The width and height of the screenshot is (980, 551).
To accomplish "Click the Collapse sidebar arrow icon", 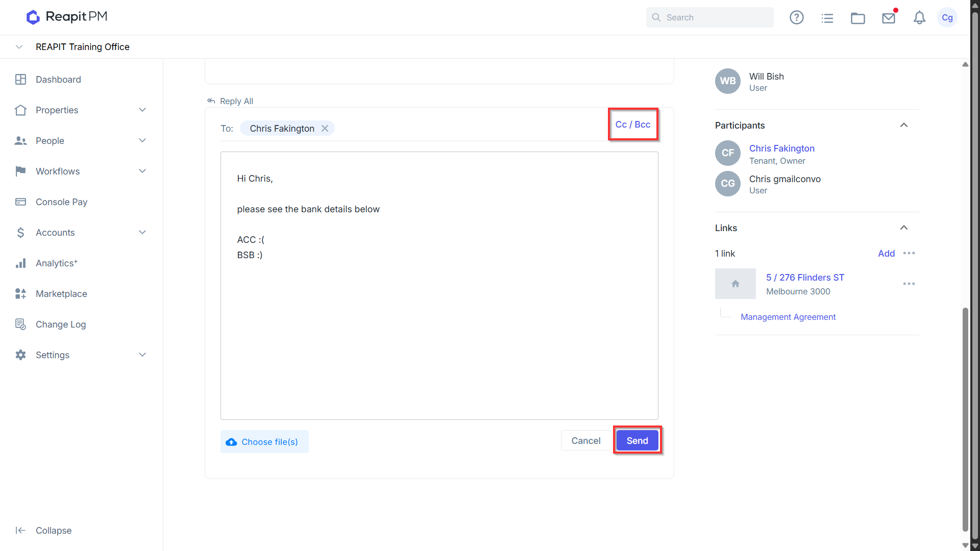I will click(x=20, y=531).
